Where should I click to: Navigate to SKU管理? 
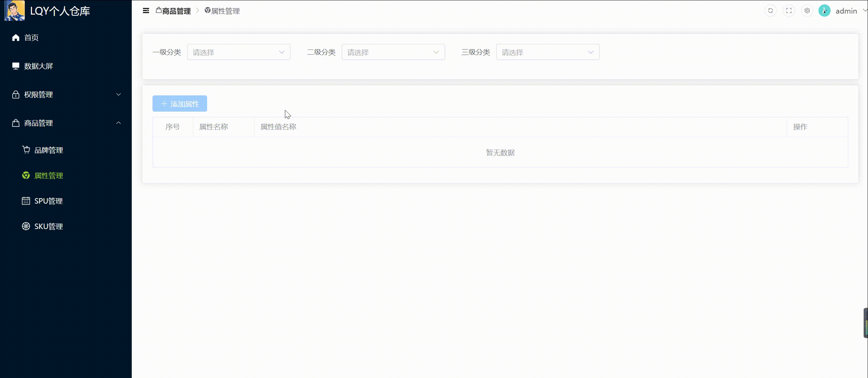click(x=66, y=226)
